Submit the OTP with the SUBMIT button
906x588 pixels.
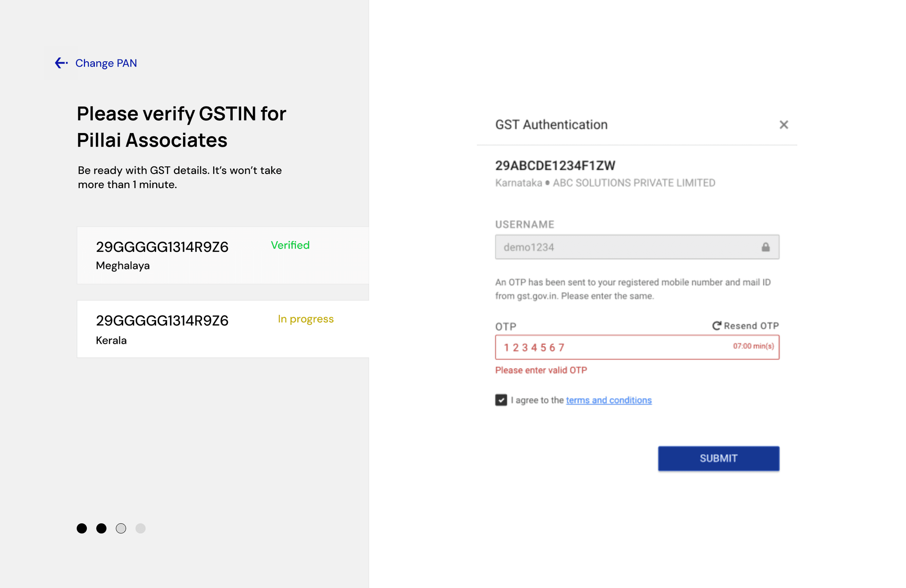[x=719, y=458]
